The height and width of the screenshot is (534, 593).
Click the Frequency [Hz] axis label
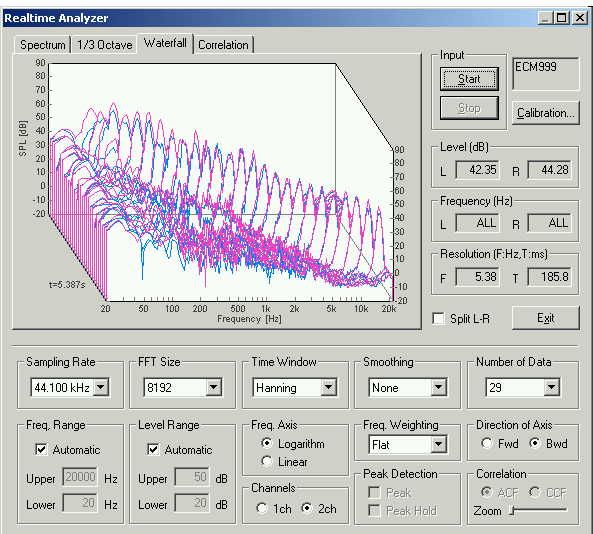tap(249, 319)
